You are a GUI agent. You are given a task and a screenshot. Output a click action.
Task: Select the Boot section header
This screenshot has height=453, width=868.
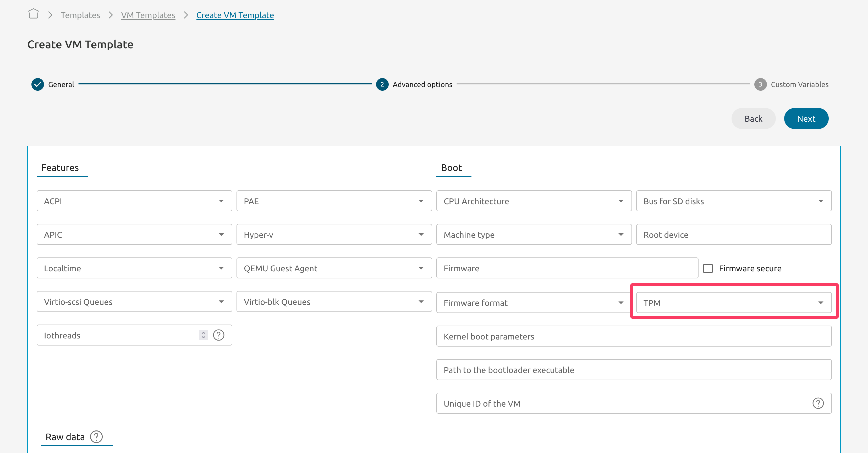click(451, 168)
